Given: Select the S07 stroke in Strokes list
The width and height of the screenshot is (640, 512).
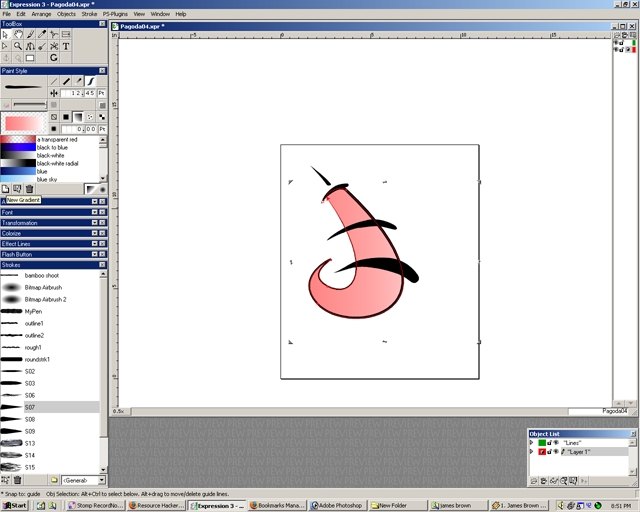Looking at the screenshot, I should click(x=50, y=407).
